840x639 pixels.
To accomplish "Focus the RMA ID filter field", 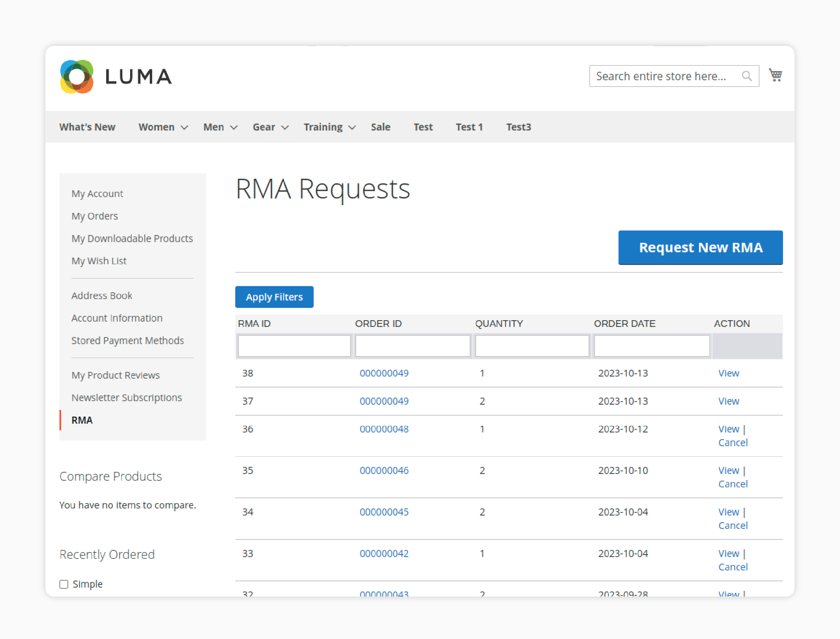I will 294,346.
